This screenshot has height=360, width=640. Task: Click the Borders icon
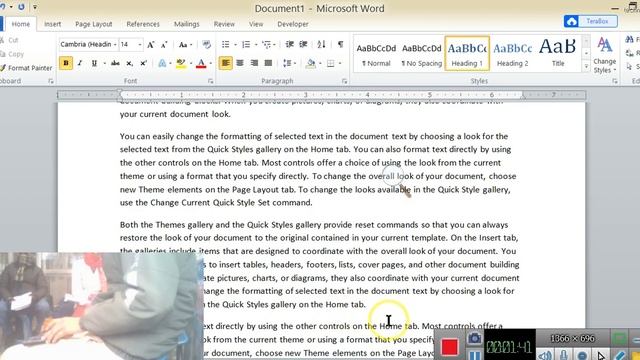point(331,63)
